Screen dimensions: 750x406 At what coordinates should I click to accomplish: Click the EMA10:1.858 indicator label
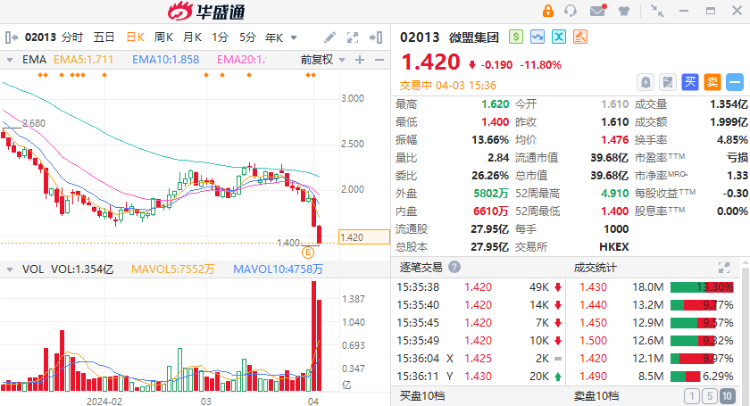point(165,60)
